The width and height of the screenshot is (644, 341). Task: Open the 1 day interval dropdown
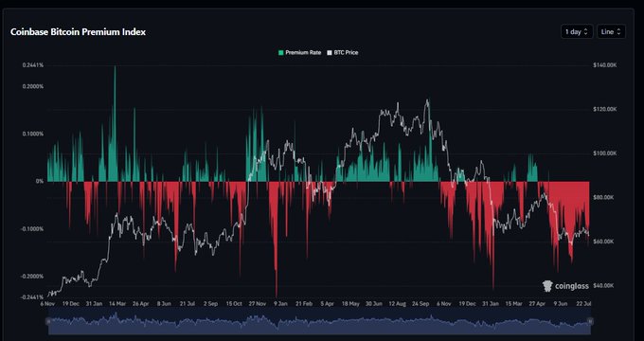coord(577,31)
